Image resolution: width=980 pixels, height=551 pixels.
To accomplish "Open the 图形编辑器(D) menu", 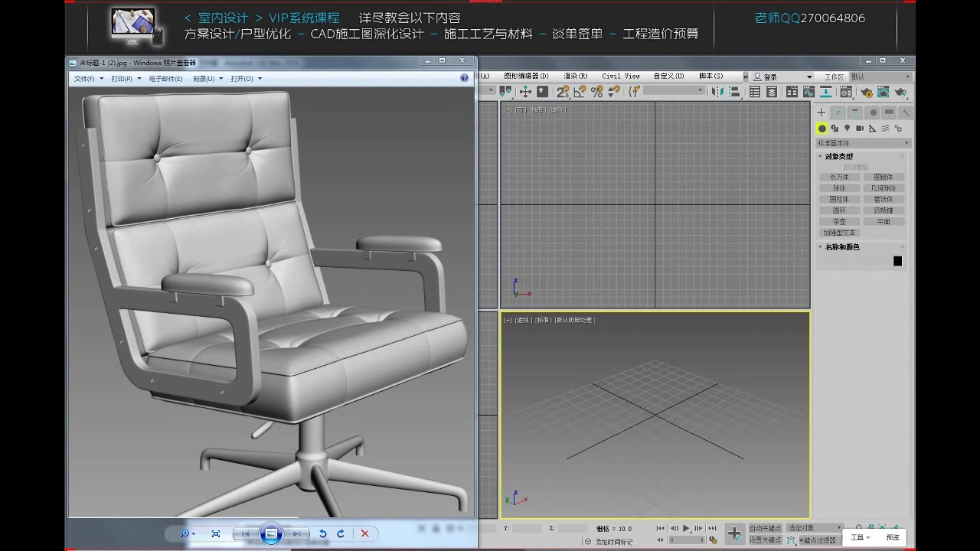I will point(527,77).
